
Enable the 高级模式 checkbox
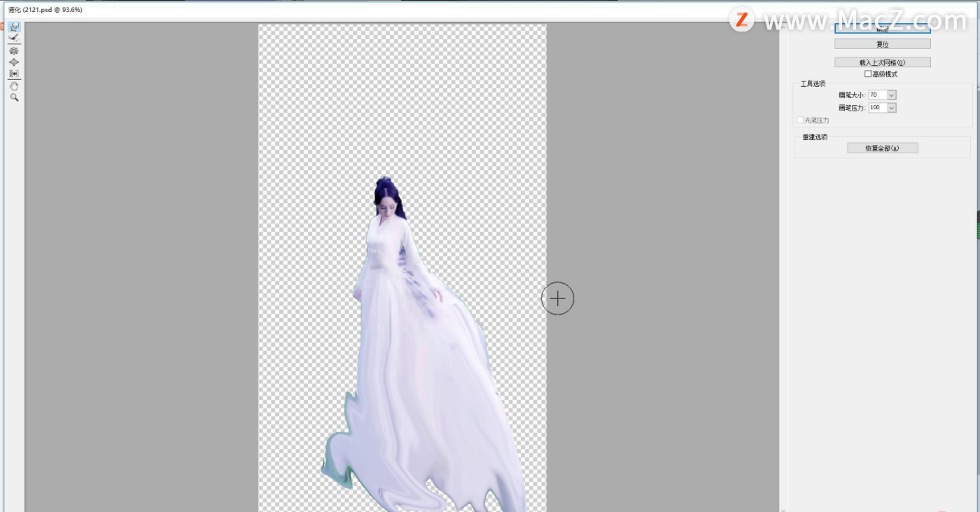pos(868,74)
